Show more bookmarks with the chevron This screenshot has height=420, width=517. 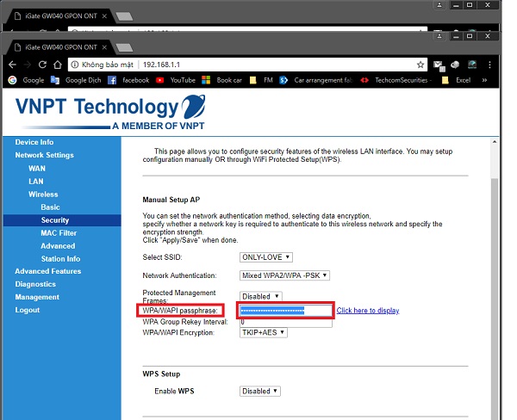pyautogui.click(x=484, y=80)
